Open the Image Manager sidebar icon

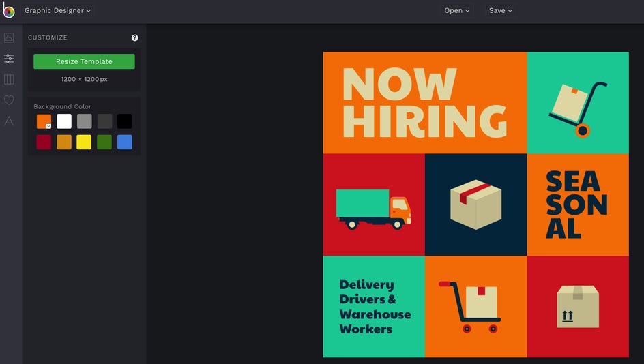pos(9,37)
